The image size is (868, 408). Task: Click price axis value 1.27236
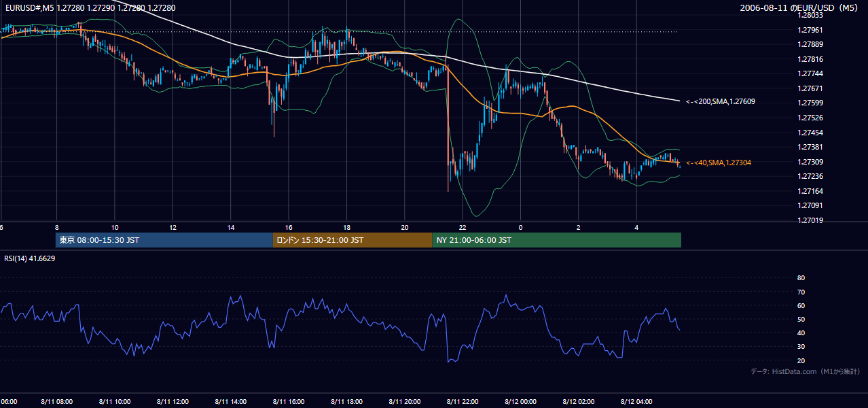click(x=811, y=176)
